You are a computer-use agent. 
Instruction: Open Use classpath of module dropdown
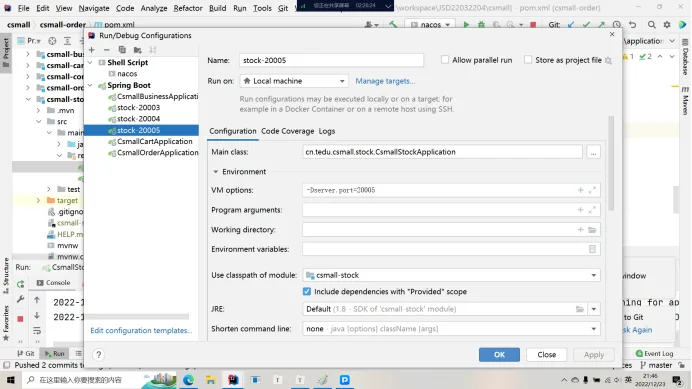[451, 275]
